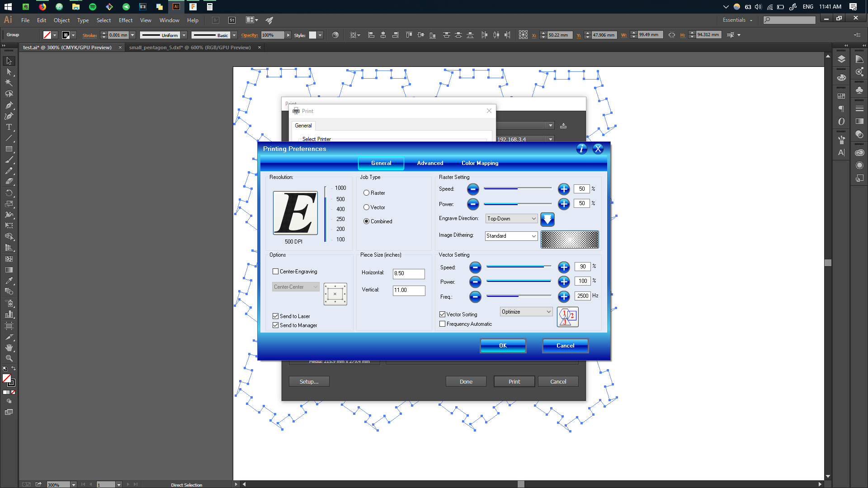This screenshot has height=488, width=868.
Task: Open the Effect menu
Action: point(126,20)
